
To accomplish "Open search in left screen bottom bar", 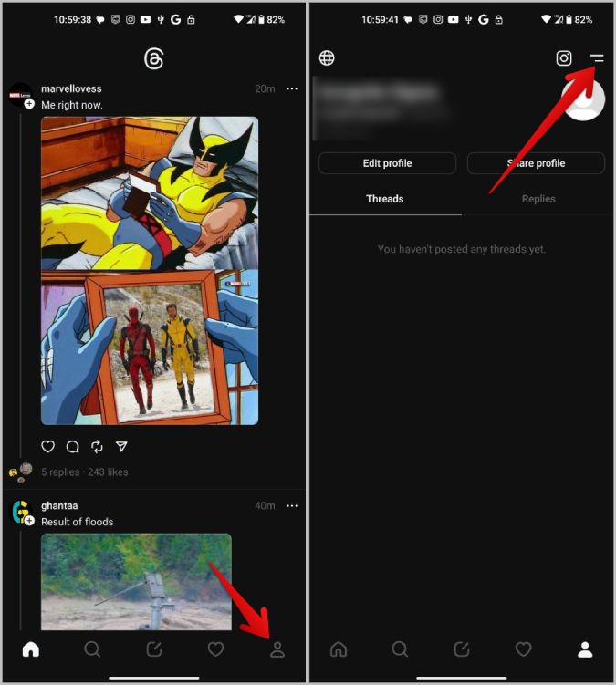I will point(92,649).
